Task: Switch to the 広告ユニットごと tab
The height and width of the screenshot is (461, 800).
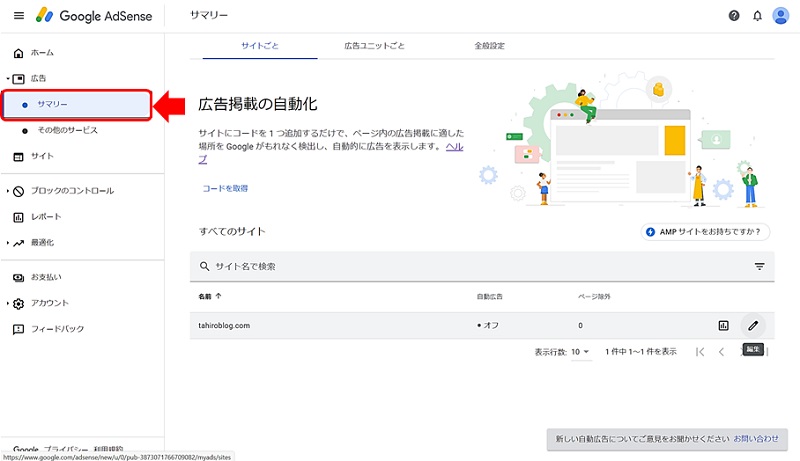Action: pos(374,46)
